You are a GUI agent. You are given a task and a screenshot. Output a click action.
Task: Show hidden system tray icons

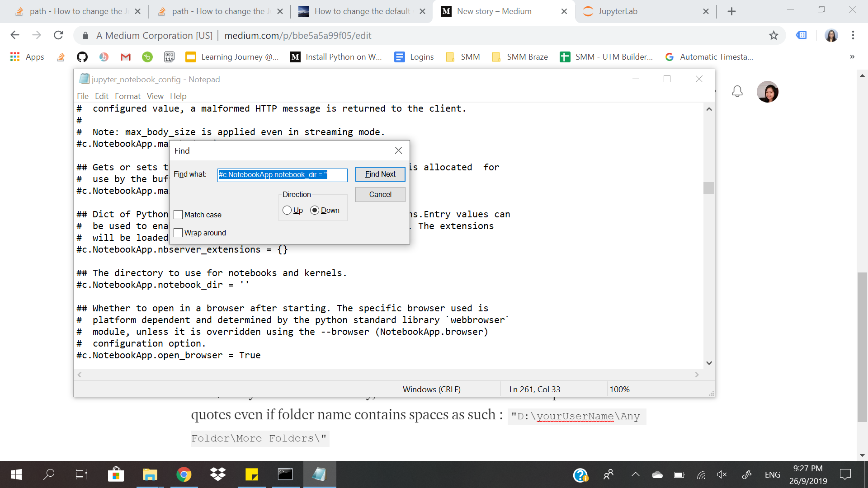(x=635, y=474)
